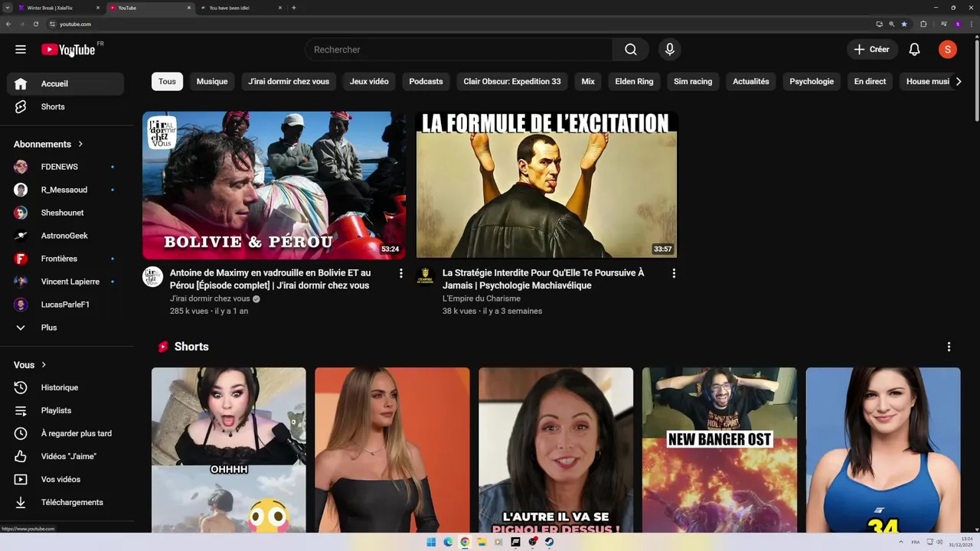Start voice search with the microphone icon
The height and width of the screenshot is (551, 980).
tap(669, 50)
